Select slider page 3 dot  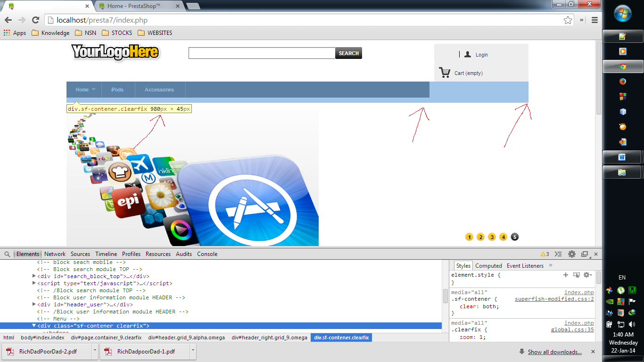tap(492, 237)
